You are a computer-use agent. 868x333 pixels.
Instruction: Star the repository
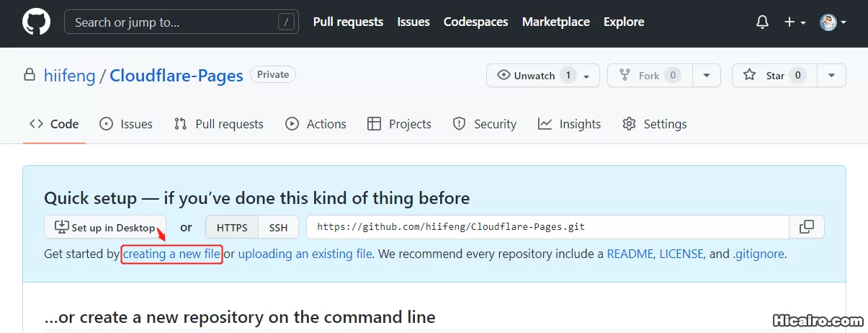(774, 76)
